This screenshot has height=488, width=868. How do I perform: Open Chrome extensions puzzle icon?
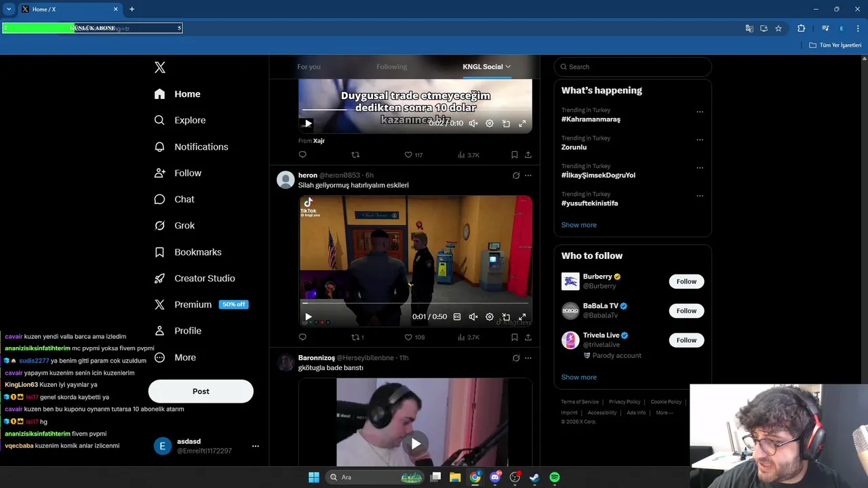pos(802,28)
